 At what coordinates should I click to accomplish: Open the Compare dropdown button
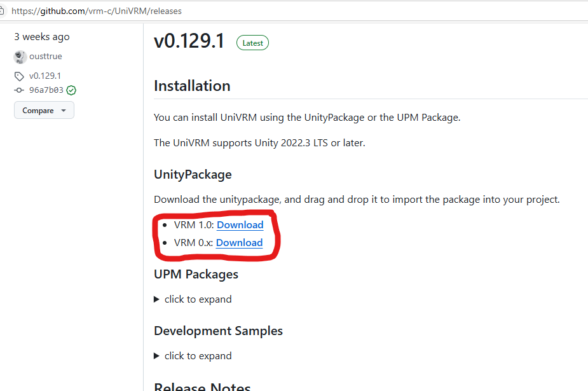[44, 110]
